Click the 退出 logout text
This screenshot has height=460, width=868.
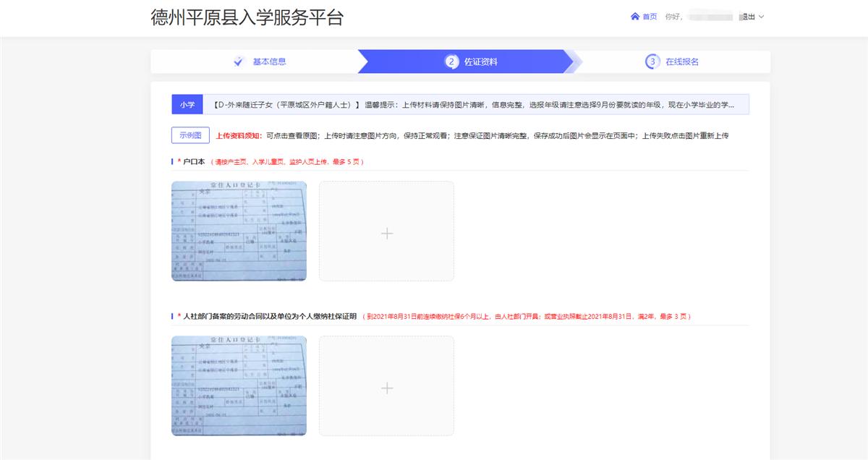(747, 17)
